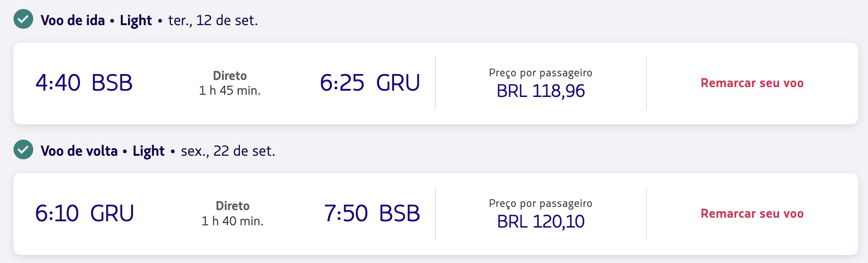The height and width of the screenshot is (263, 868).
Task: Click the date ter., 12 de set.
Action: pos(213,20)
